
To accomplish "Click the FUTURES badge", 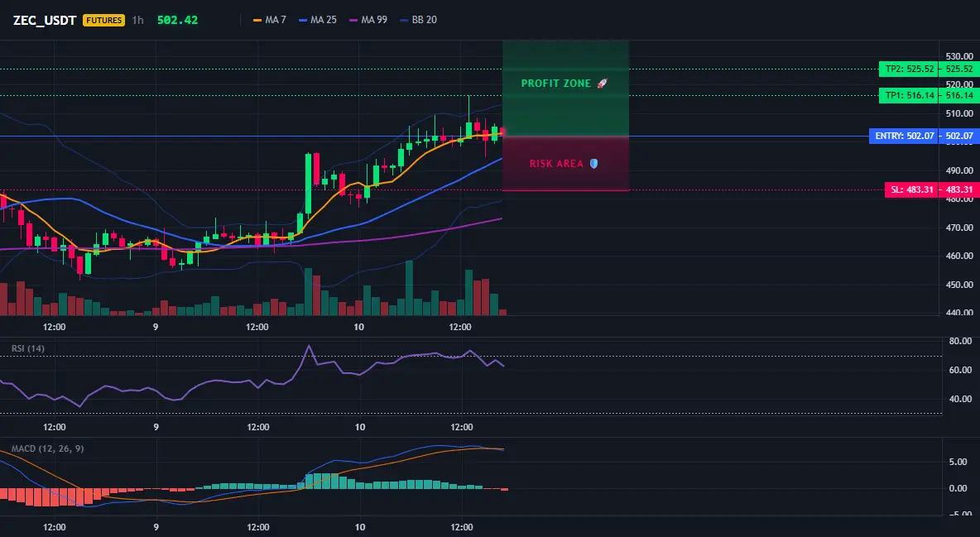I will tap(103, 20).
